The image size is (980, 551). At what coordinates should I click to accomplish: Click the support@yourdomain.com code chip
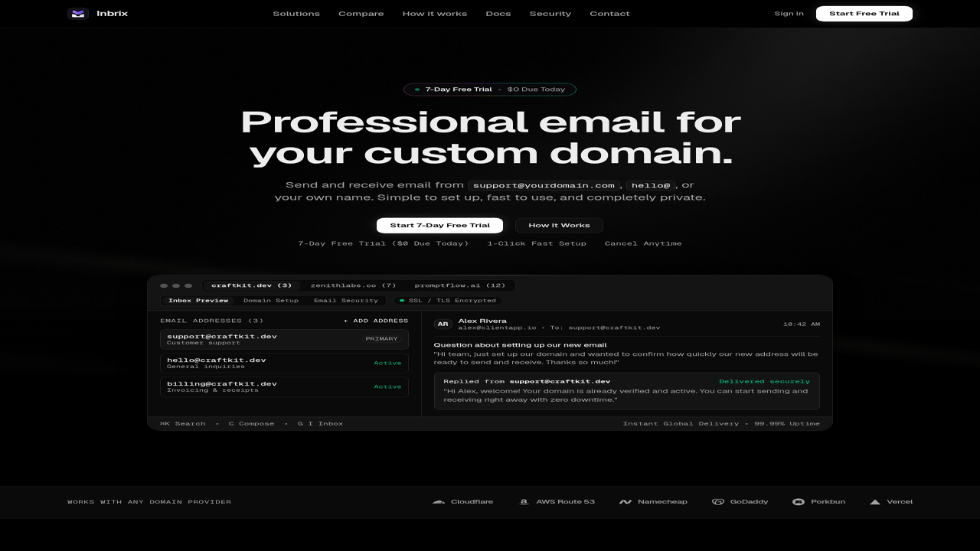tap(544, 185)
